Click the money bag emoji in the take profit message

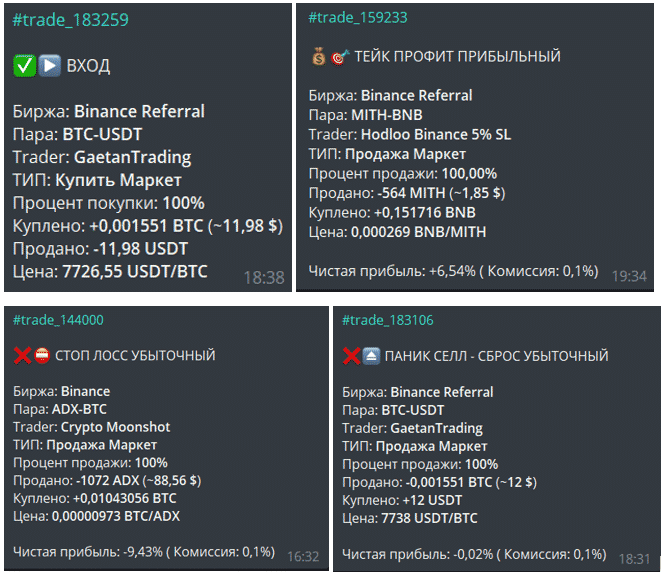coord(319,57)
